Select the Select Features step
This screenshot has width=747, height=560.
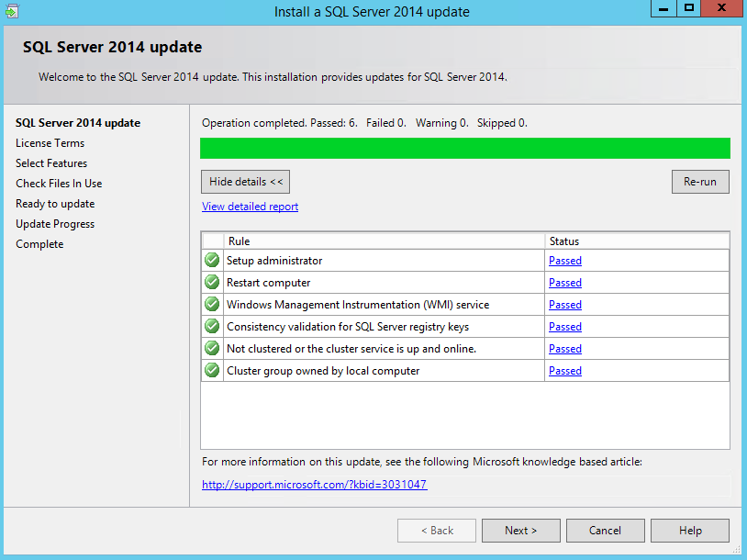(x=51, y=163)
